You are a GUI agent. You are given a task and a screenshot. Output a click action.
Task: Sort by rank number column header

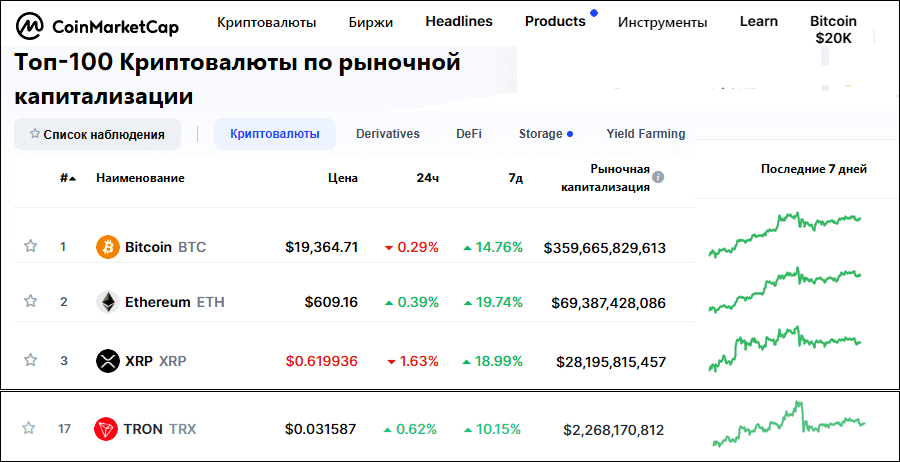click(x=67, y=178)
